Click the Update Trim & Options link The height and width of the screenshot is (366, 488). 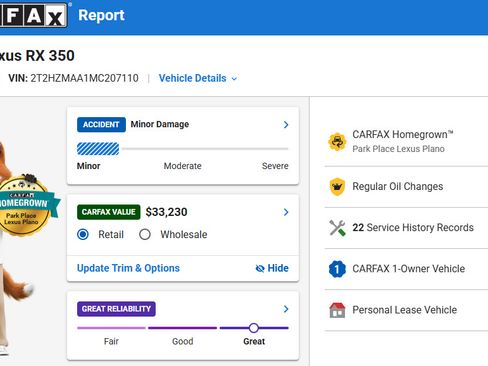pyautogui.click(x=128, y=268)
